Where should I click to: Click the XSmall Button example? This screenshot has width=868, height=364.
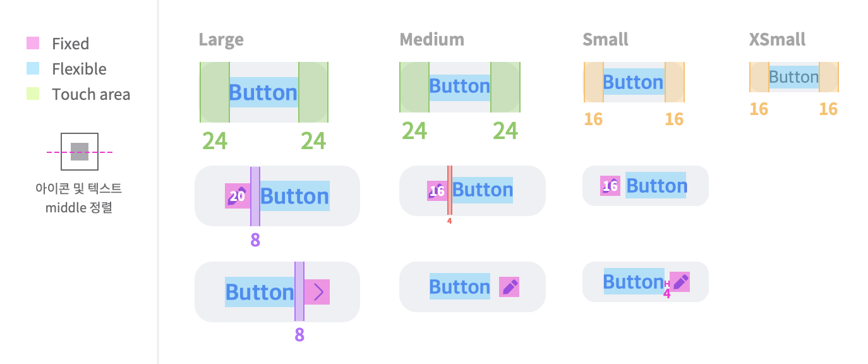point(794,77)
